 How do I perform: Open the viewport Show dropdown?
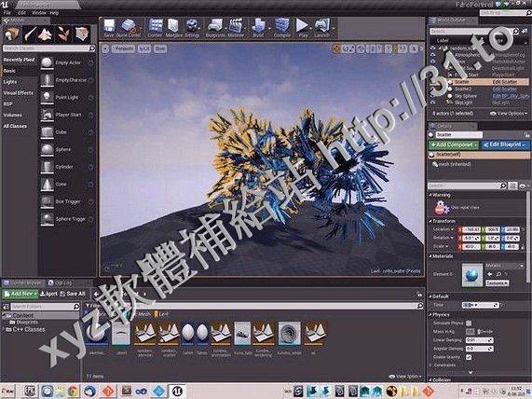[160, 48]
